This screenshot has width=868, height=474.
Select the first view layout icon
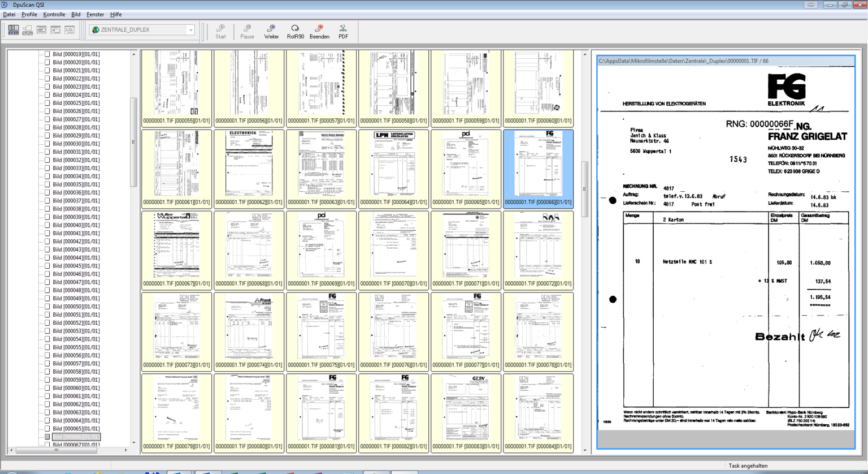(14, 29)
